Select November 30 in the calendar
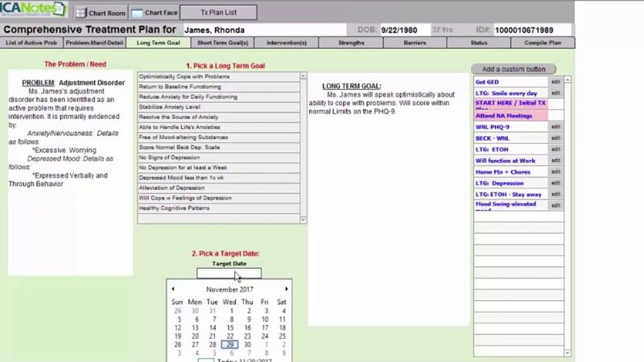The height and width of the screenshot is (362, 644). pyautogui.click(x=247, y=344)
